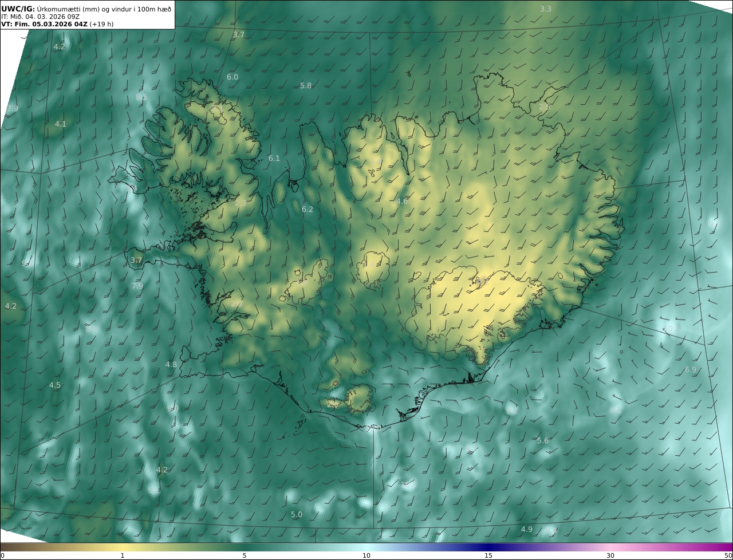
Task: Click the UWC/IG Úrkomumætti title line
Action: click(86, 9)
